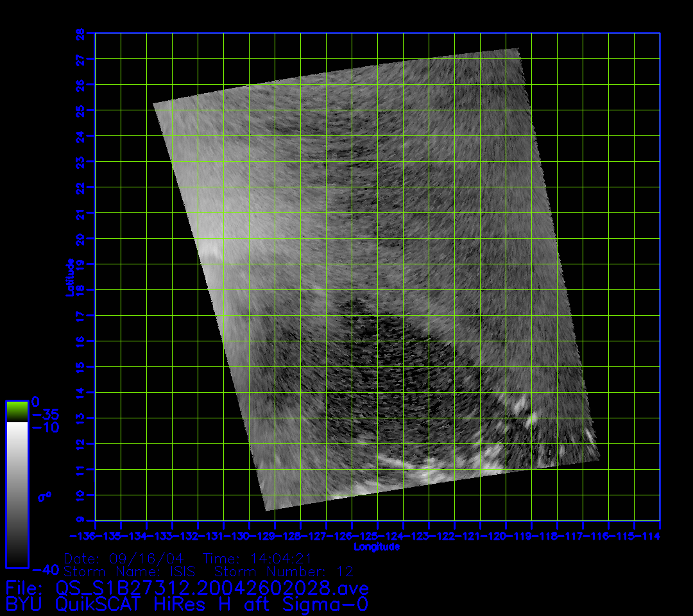Select the Time: 14:04:21 text
This screenshot has width=693, height=616.
click(x=257, y=558)
